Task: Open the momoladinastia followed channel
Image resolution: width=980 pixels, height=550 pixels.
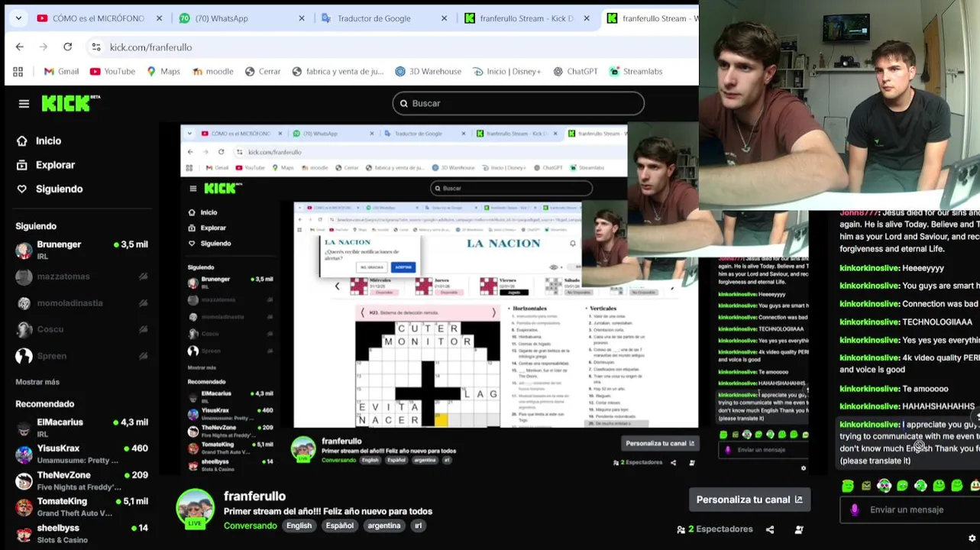Action: click(81, 303)
